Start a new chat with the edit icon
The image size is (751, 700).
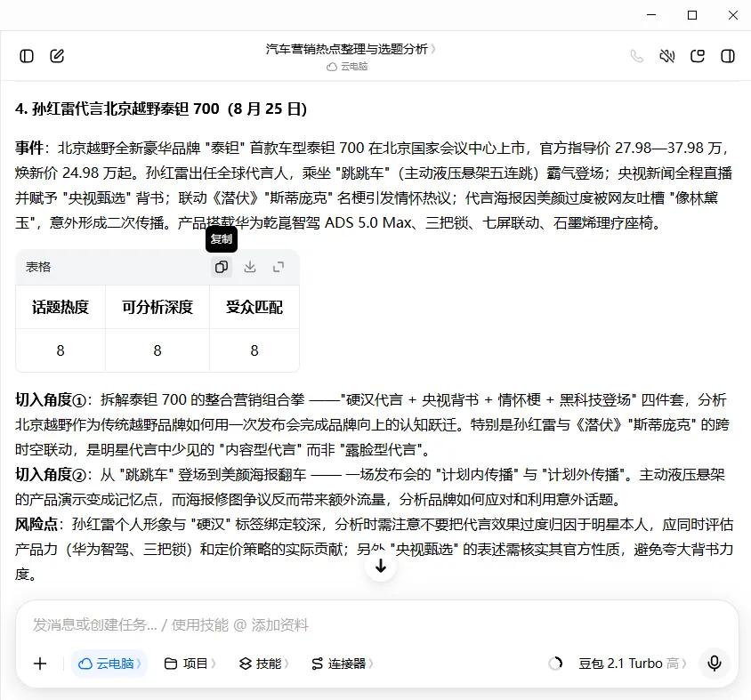tap(57, 56)
